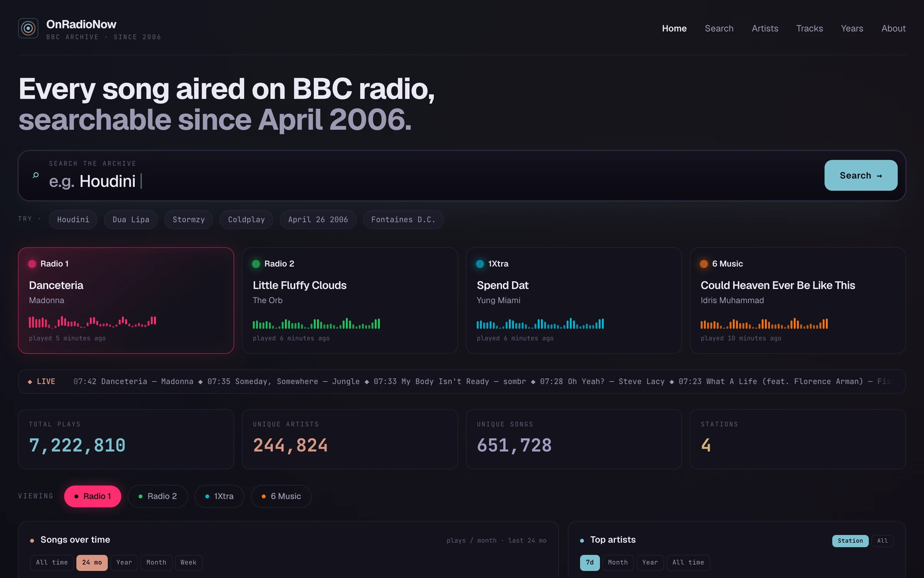
Task: Select Month range for Top artists
Action: coord(618,563)
